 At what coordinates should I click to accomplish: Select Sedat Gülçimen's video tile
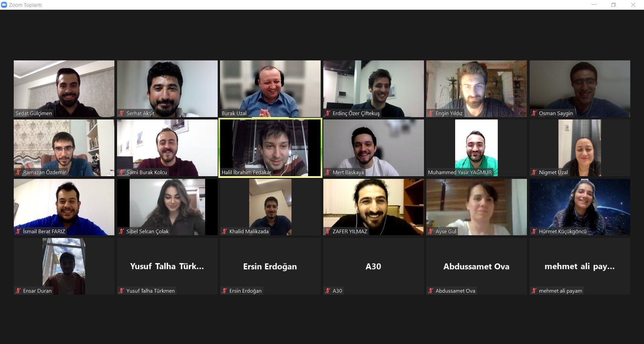[x=64, y=89]
